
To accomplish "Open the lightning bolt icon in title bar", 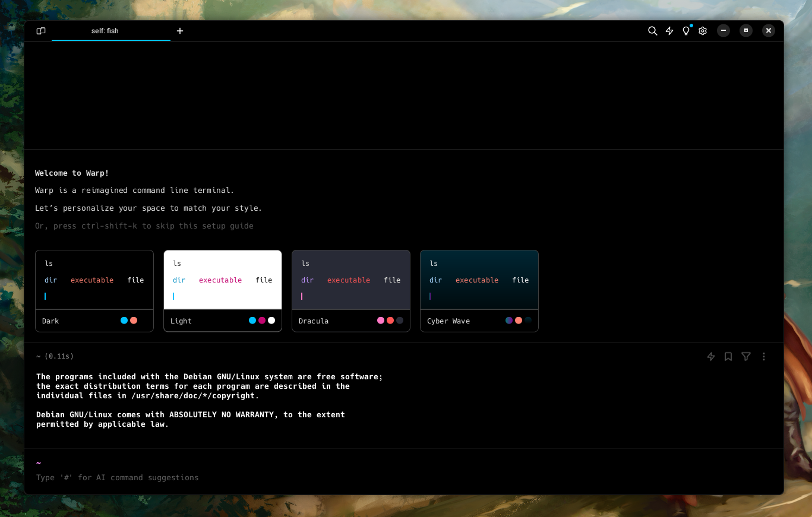I will tap(669, 31).
